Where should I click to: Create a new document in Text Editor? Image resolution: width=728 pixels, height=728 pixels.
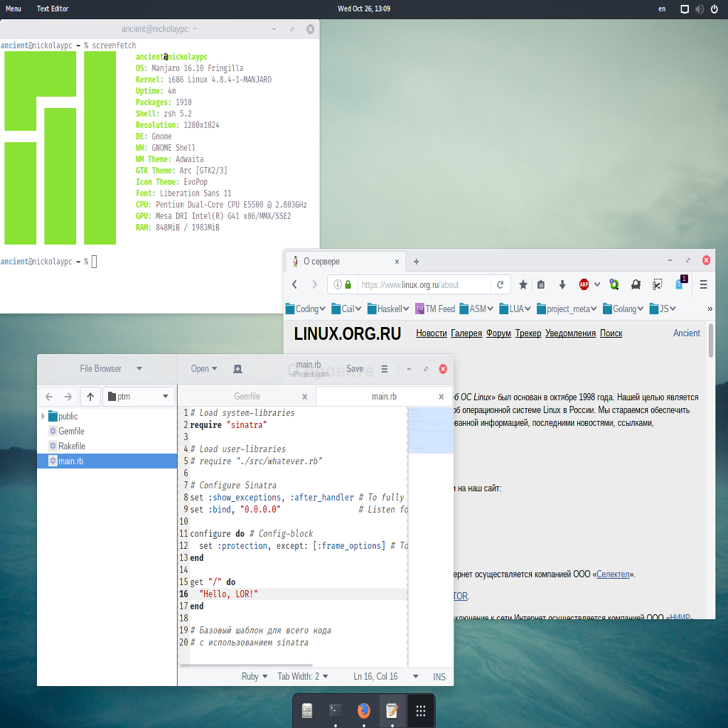[237, 369]
